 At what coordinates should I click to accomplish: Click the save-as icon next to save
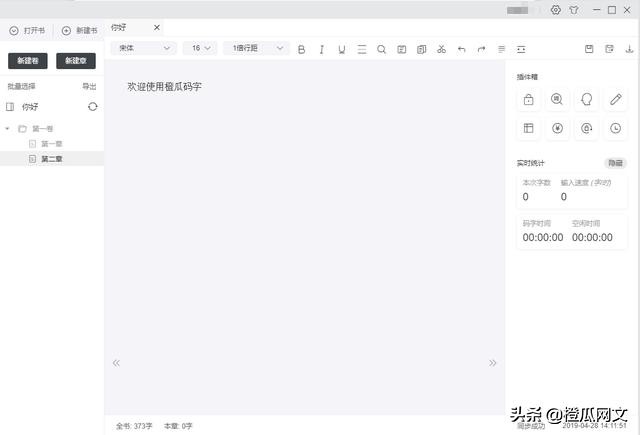[x=609, y=49]
